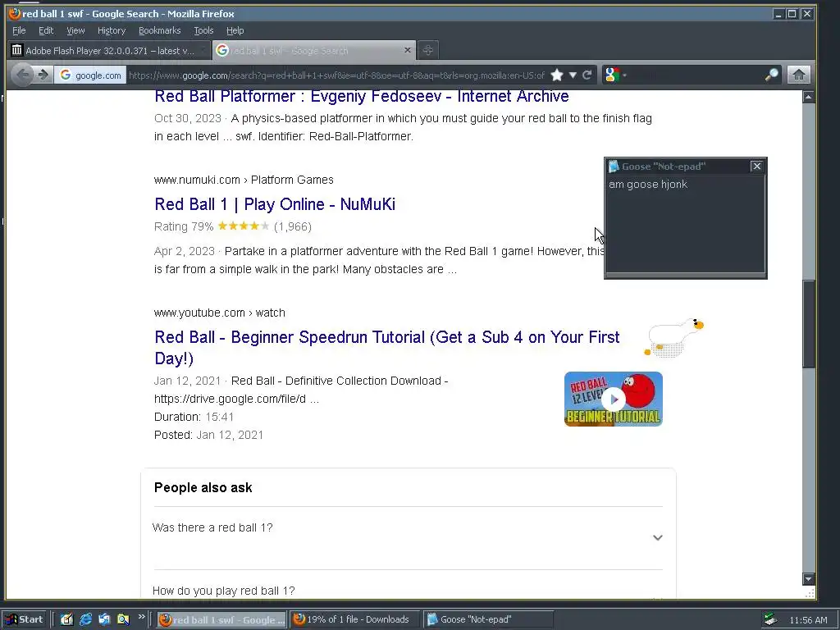Open the Tools menu
Screen dimensions: 840x630
coord(203,30)
